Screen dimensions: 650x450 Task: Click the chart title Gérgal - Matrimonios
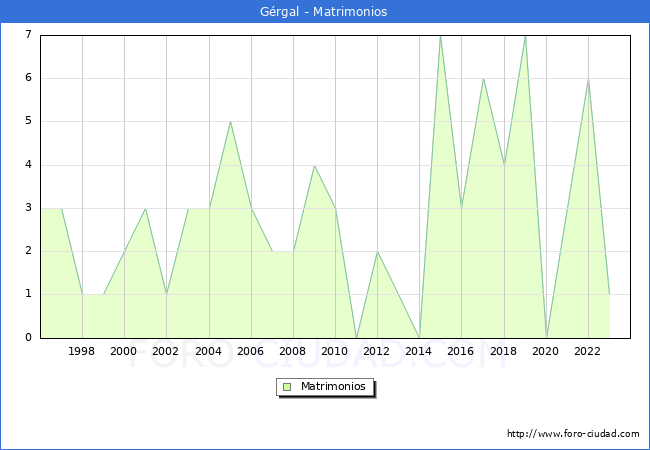point(324,11)
